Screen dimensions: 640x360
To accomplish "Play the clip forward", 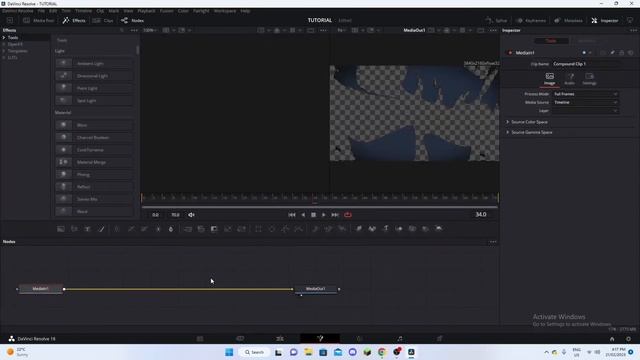I will pos(324,215).
